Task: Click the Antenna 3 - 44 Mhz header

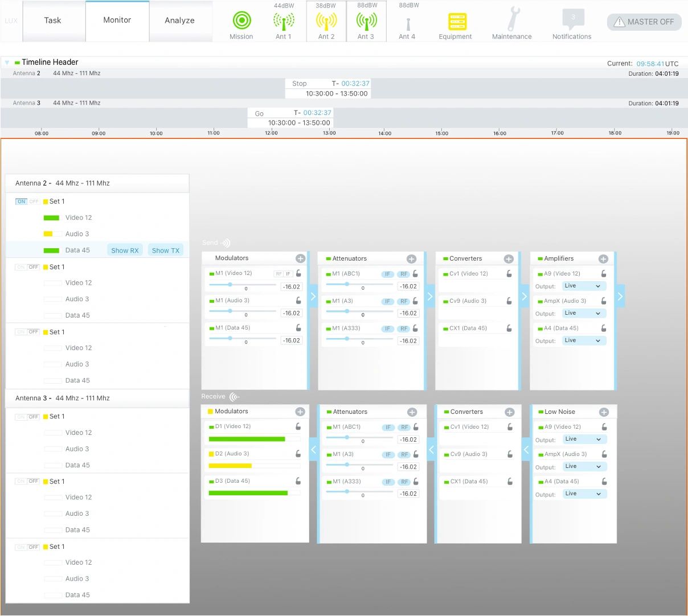Action: 97,399
